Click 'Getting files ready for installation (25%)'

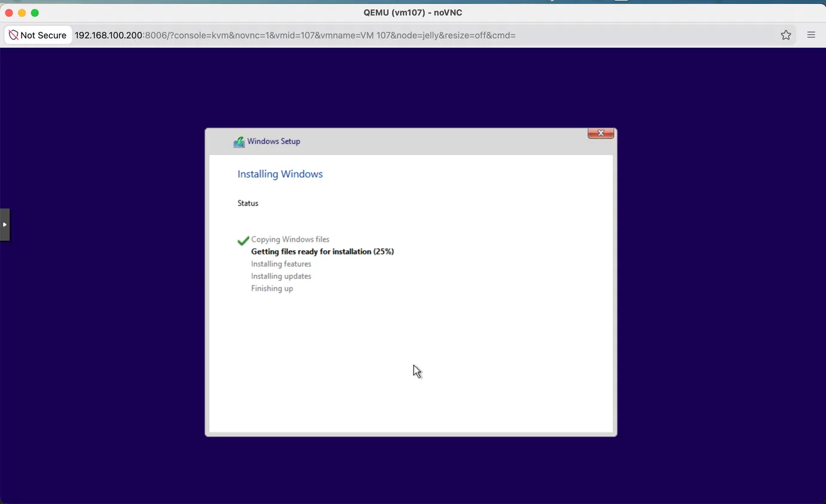coord(322,251)
